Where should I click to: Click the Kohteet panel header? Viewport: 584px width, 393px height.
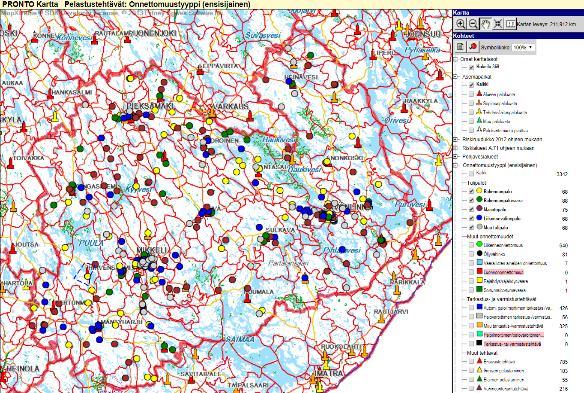[x=518, y=36]
